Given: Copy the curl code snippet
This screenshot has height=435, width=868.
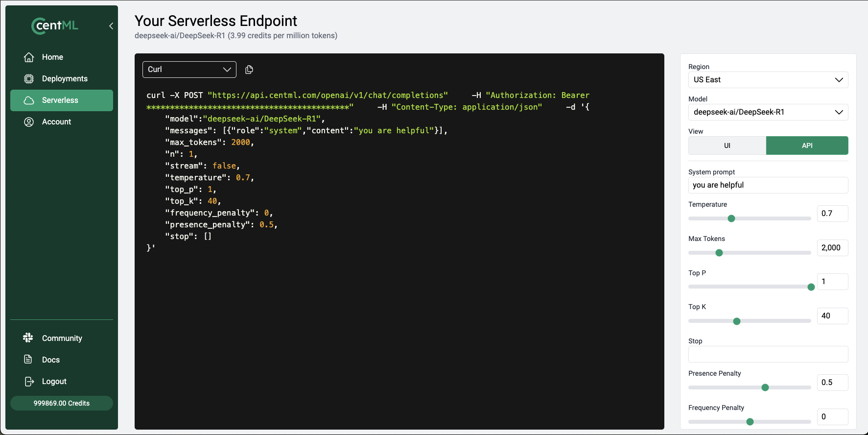Looking at the screenshot, I should click(249, 70).
